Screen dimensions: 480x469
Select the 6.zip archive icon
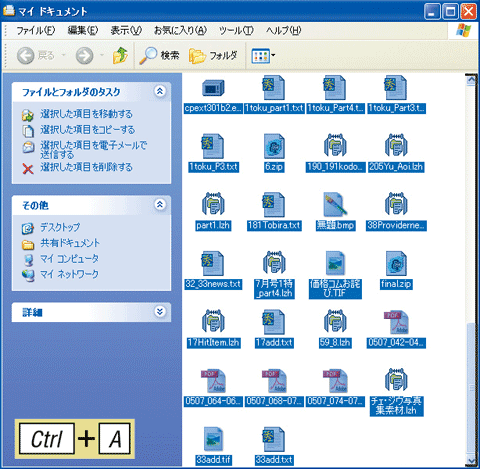(x=274, y=146)
